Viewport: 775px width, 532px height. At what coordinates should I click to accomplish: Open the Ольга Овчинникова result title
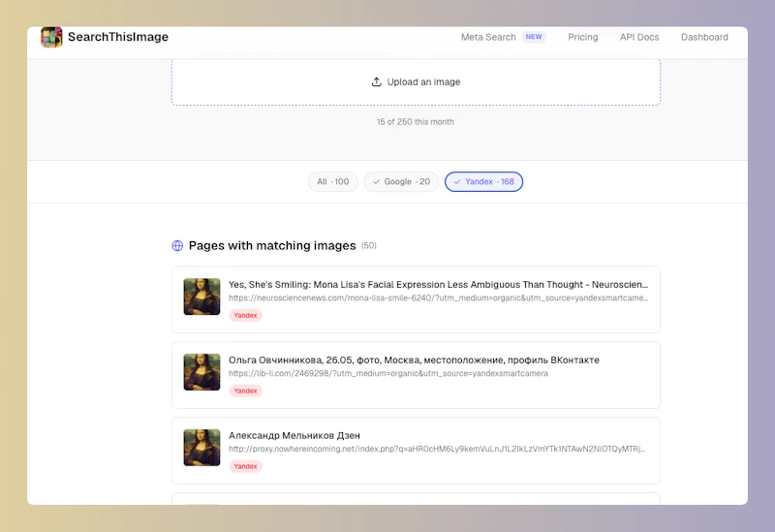(414, 360)
